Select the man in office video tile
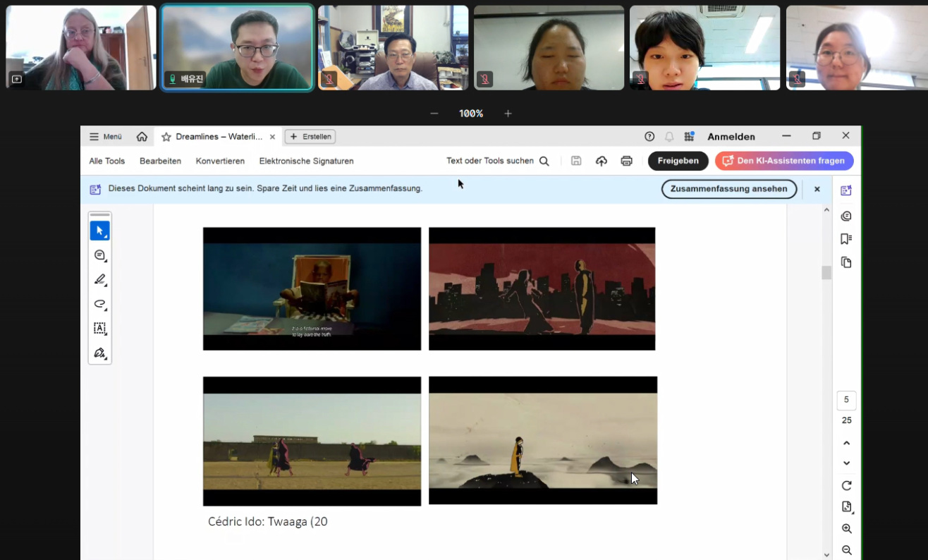This screenshot has height=560, width=928. 393,48
